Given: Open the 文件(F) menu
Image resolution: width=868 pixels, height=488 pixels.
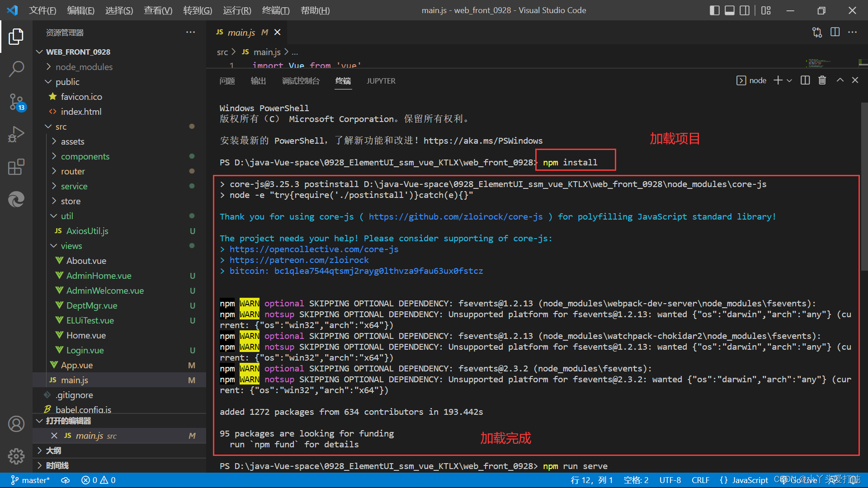Looking at the screenshot, I should click(x=42, y=10).
